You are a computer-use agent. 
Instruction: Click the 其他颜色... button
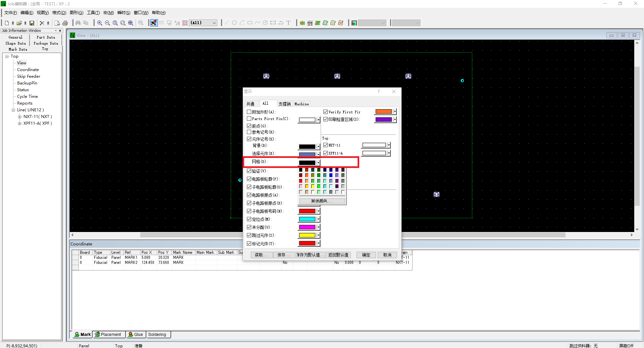coord(322,201)
